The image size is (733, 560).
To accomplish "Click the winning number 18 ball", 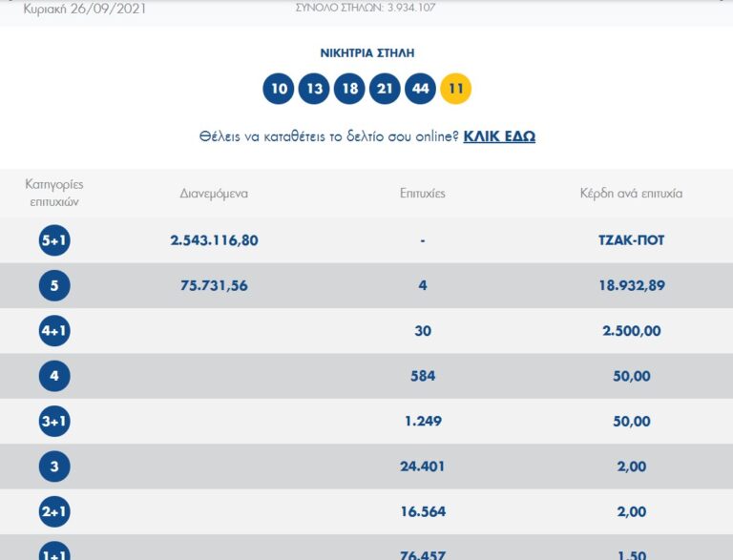I will [x=349, y=89].
